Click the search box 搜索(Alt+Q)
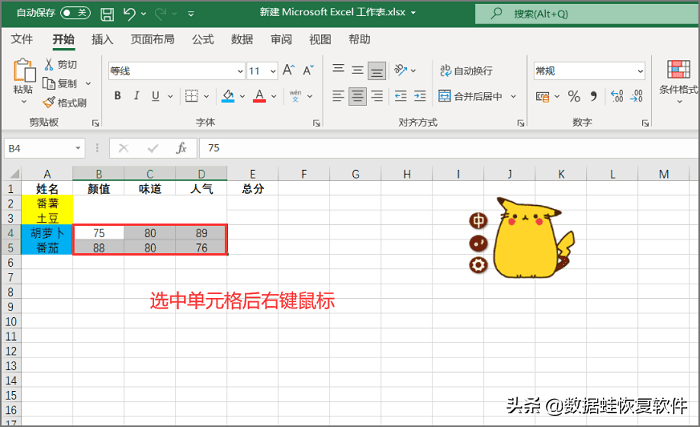Image resolution: width=700 pixels, height=427 pixels. (587, 14)
